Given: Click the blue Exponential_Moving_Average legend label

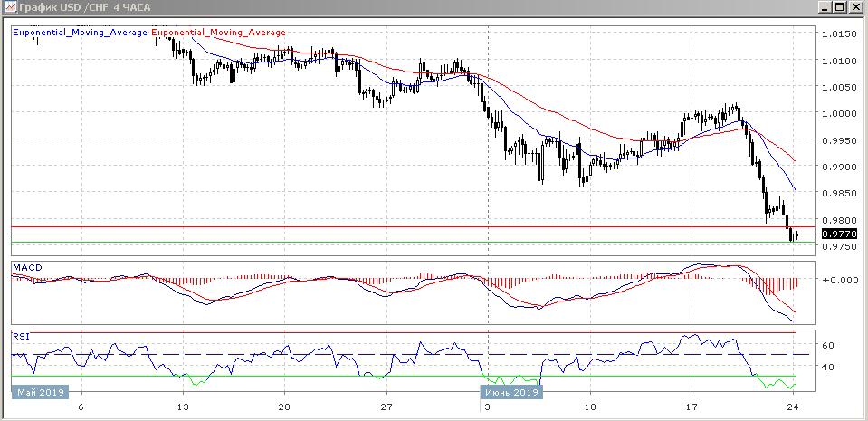Looking at the screenshot, I should coord(81,33).
